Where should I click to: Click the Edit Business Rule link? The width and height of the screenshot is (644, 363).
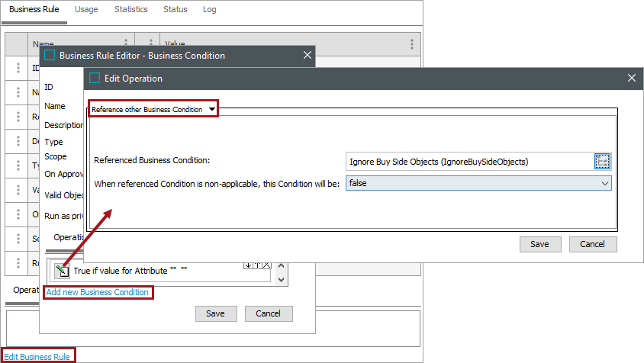(37, 356)
